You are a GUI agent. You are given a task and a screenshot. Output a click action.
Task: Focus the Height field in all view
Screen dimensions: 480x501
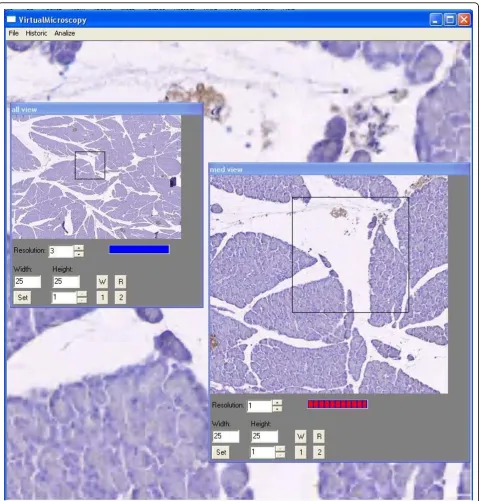point(66,282)
